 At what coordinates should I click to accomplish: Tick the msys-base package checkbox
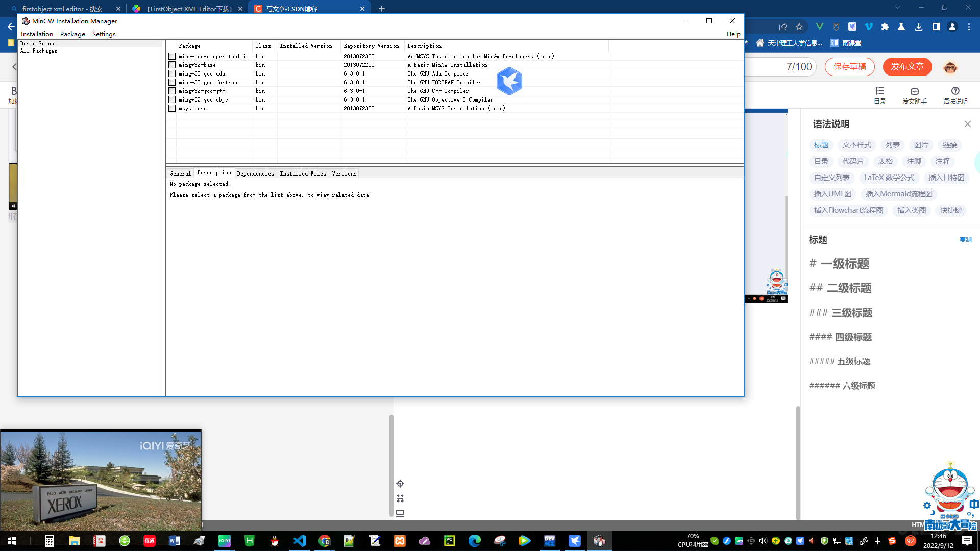pos(172,109)
